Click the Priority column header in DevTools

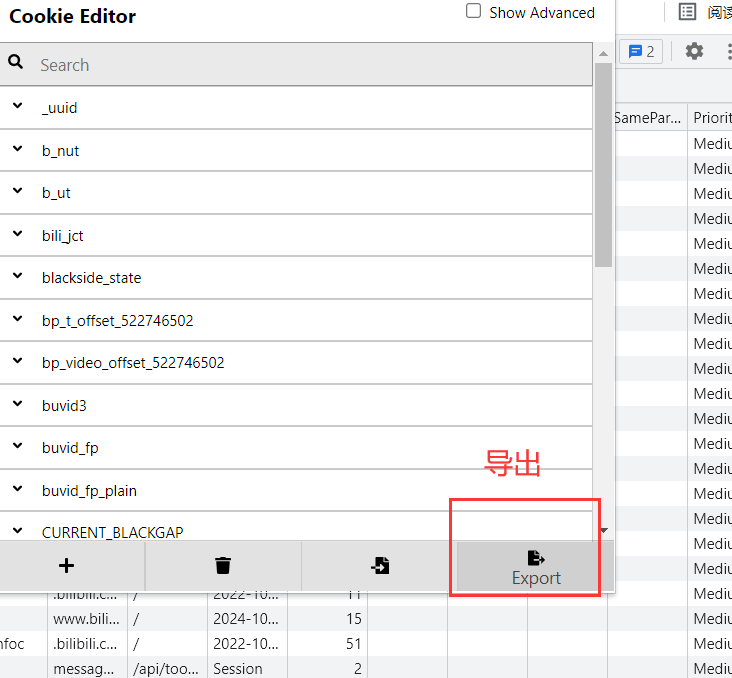(x=711, y=118)
